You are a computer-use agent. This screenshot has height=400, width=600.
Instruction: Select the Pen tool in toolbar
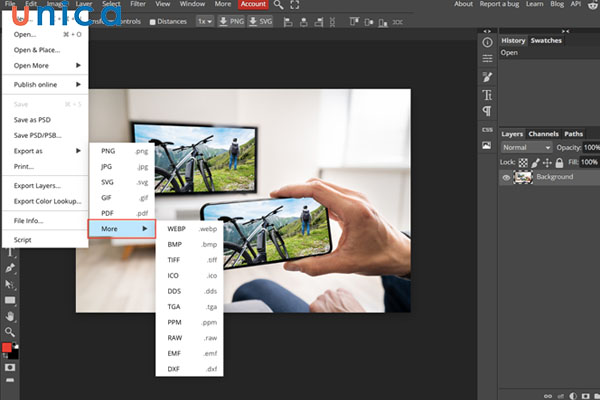pos(11,268)
